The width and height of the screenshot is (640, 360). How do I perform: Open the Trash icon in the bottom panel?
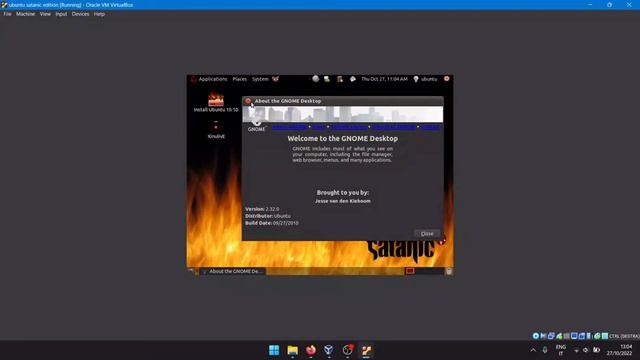point(449,271)
